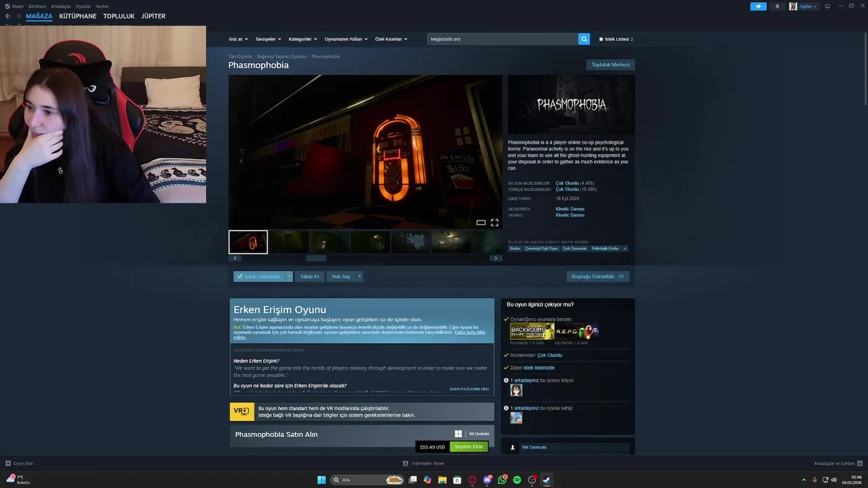Screen dimensions: 868x488
Task: Click the friend avatar who owns this game
Action: pos(516,418)
